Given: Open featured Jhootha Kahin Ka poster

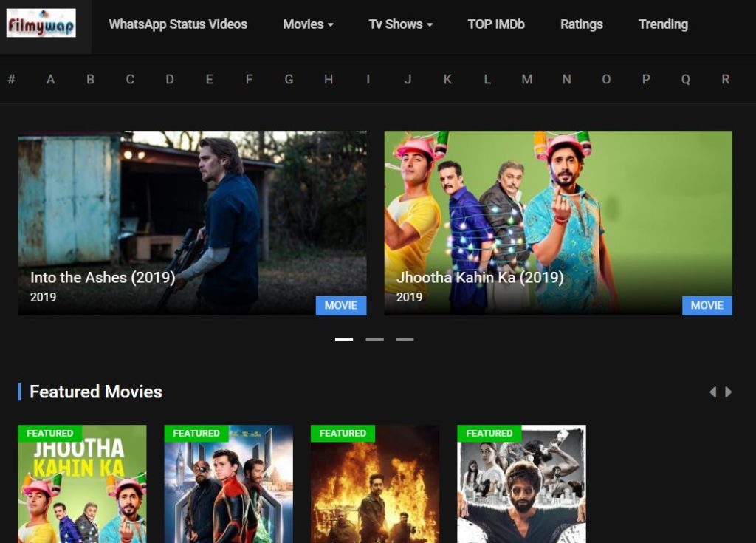Looking at the screenshot, I should pyautogui.click(x=82, y=488).
